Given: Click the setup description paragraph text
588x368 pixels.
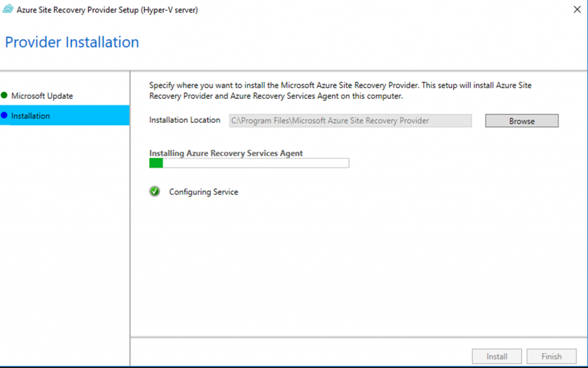Looking at the screenshot, I should point(340,91).
